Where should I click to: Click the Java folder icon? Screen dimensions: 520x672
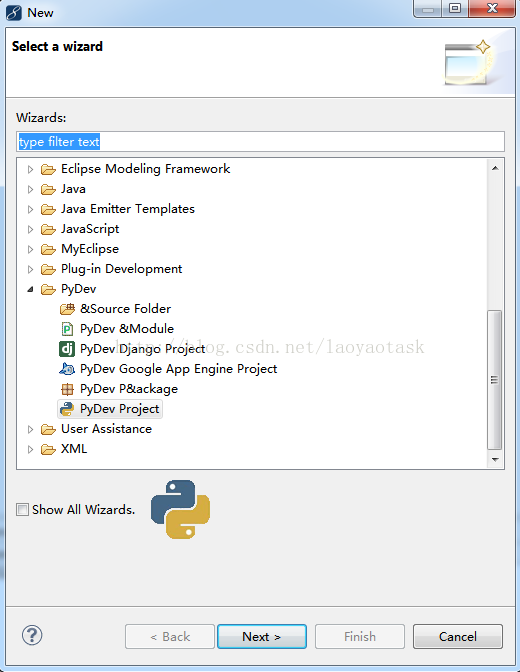coord(48,189)
